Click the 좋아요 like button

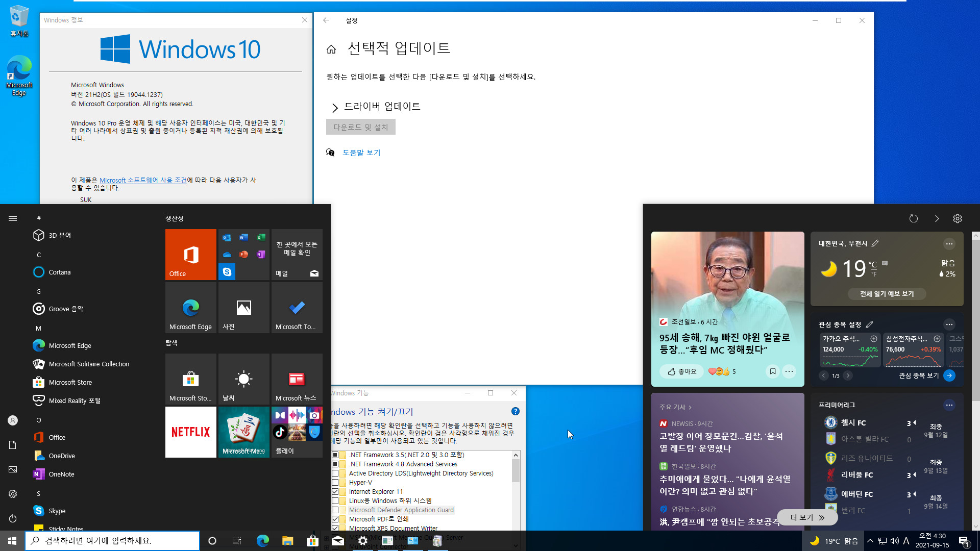(x=682, y=371)
